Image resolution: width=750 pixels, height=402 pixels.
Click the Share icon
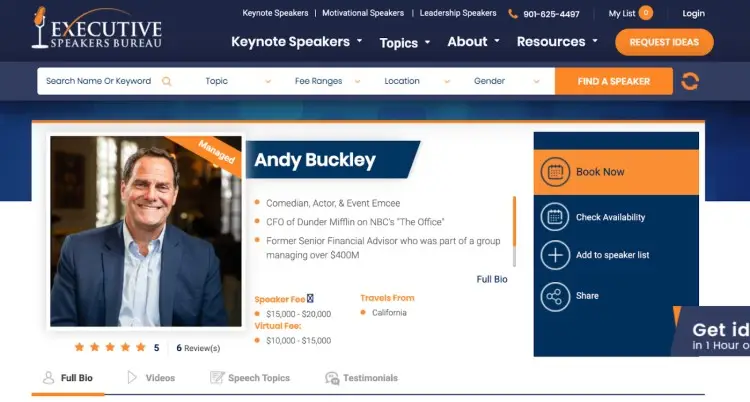point(555,297)
